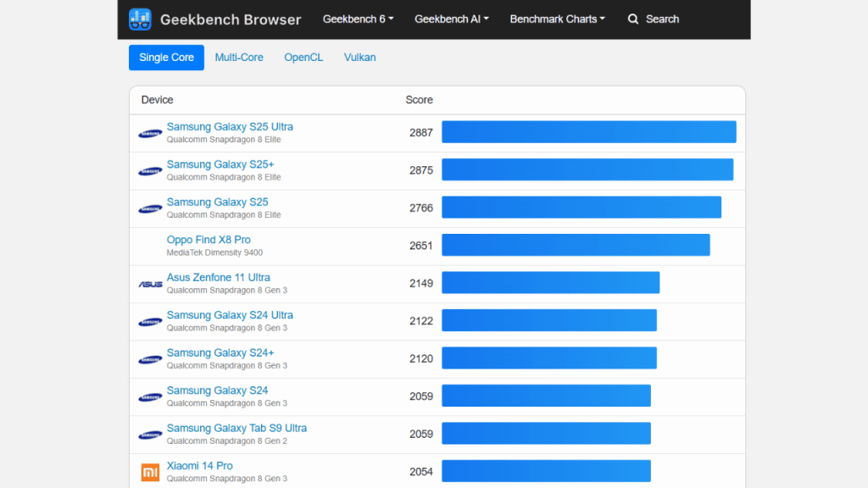
Task: Click the search magnifier icon
Action: pos(633,19)
